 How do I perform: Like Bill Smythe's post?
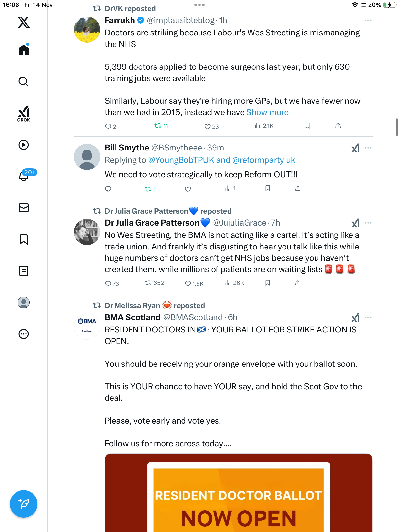[x=188, y=189]
